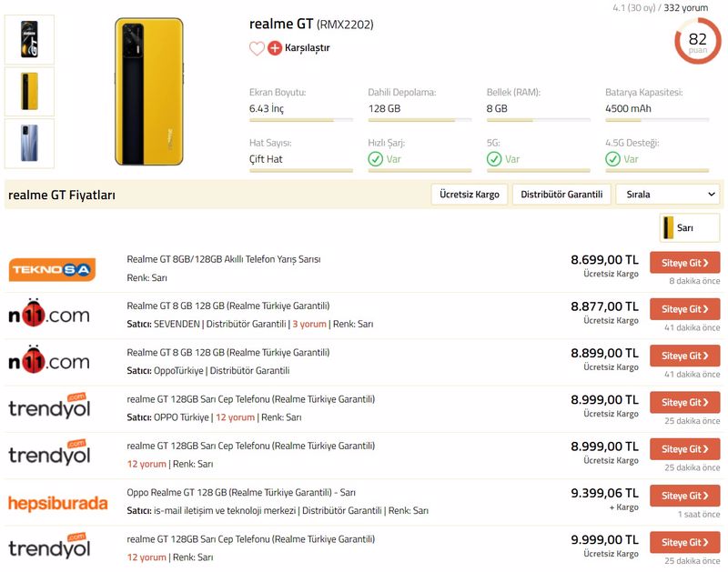Open 12 yorum link in OPPO Türkiye row
The height and width of the screenshot is (572, 728).
[x=235, y=417]
